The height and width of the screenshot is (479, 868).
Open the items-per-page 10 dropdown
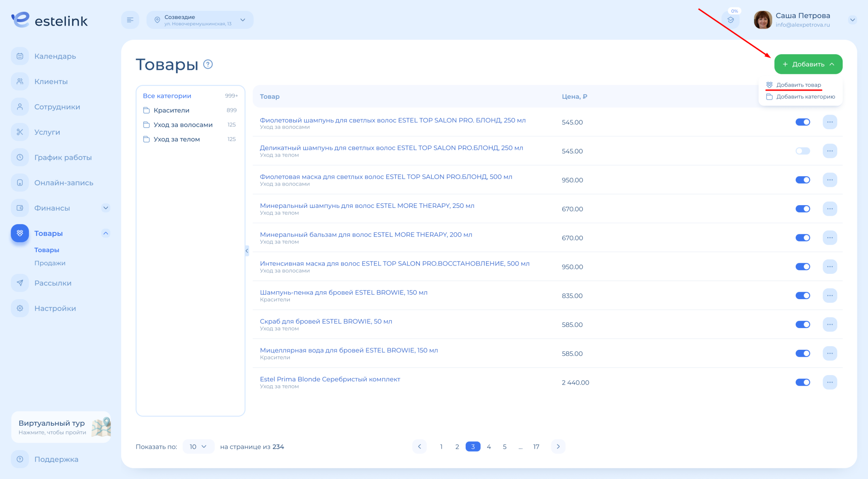198,447
